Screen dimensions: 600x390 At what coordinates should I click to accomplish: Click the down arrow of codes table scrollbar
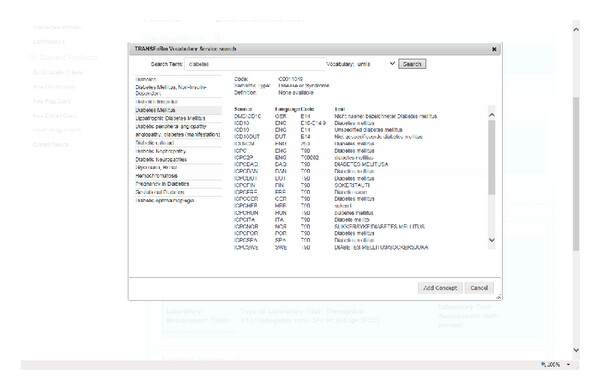(492, 240)
